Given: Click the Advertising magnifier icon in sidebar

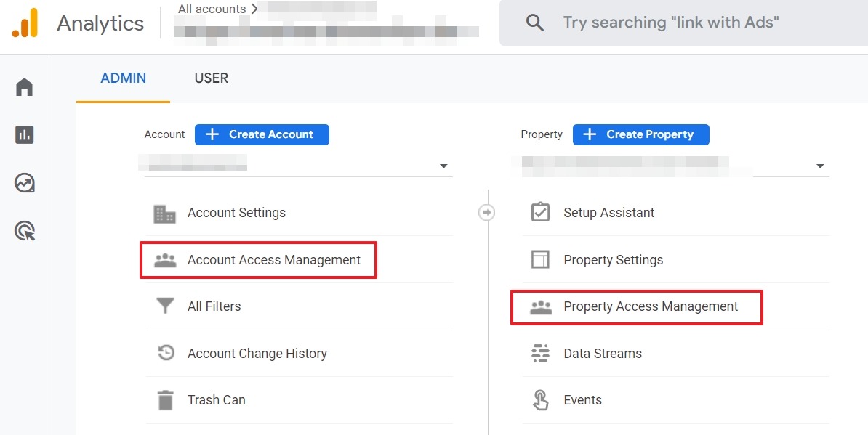Looking at the screenshot, I should [x=24, y=231].
